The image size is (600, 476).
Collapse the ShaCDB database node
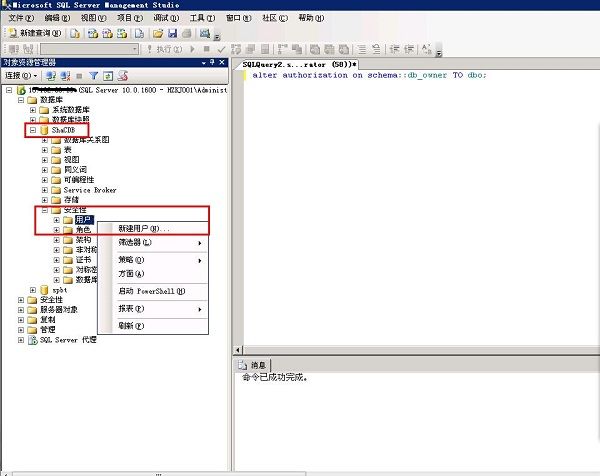click(33, 130)
